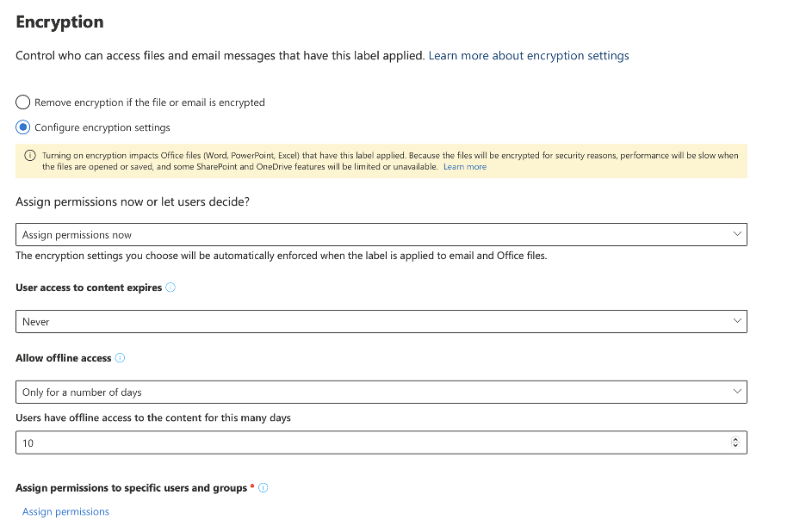Click the Remove encryption option label text
The width and height of the screenshot is (806, 532).
coord(150,102)
